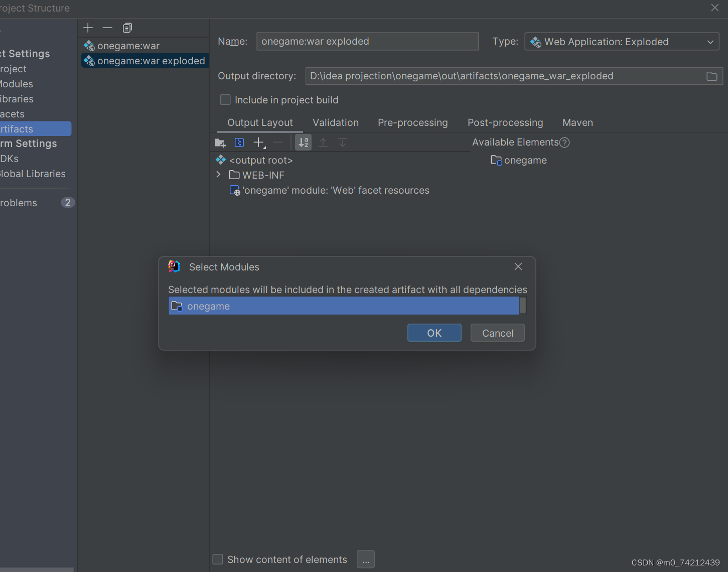Switch to the Post-processing tab
Screen dimensions: 728x572
[505, 122]
